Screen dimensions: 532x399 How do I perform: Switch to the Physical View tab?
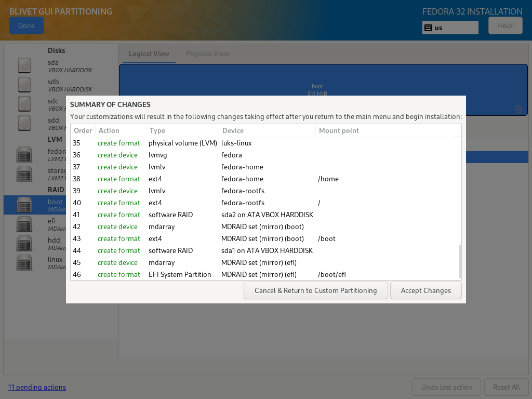207,54
